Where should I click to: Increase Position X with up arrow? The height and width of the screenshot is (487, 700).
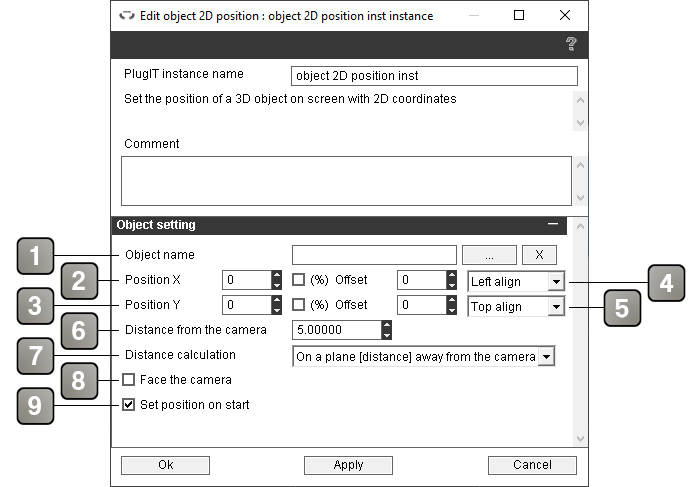point(277,275)
